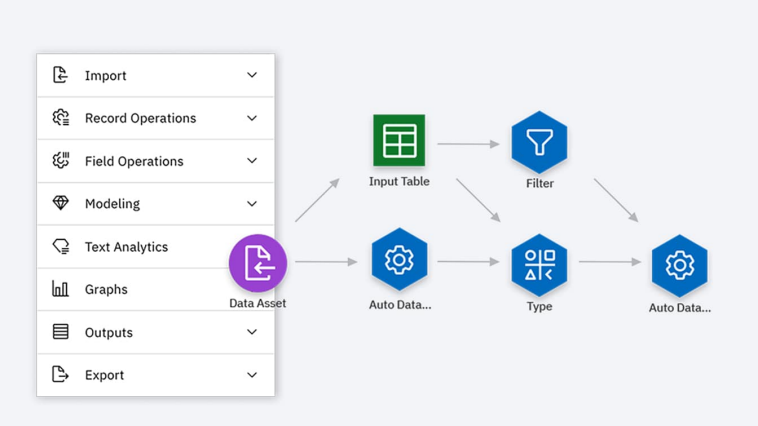Open the Text Analytics category
Viewport: 758px width, 426px height.
coord(126,247)
